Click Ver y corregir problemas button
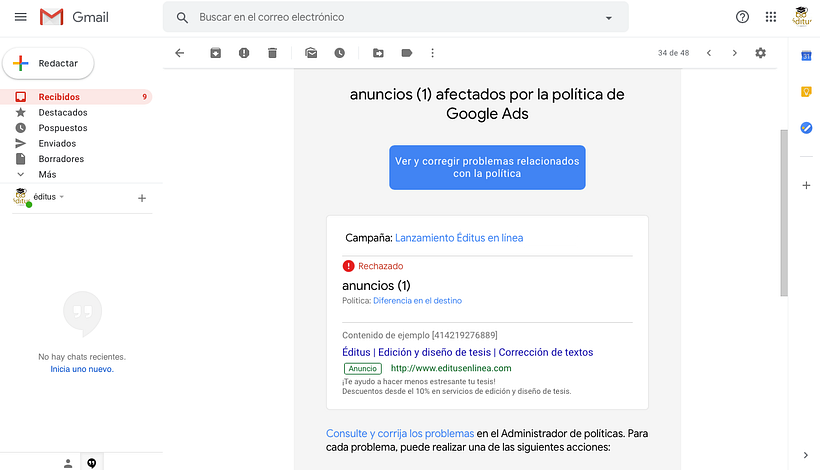Screen dimensions: 820x470 pyautogui.click(x=487, y=167)
